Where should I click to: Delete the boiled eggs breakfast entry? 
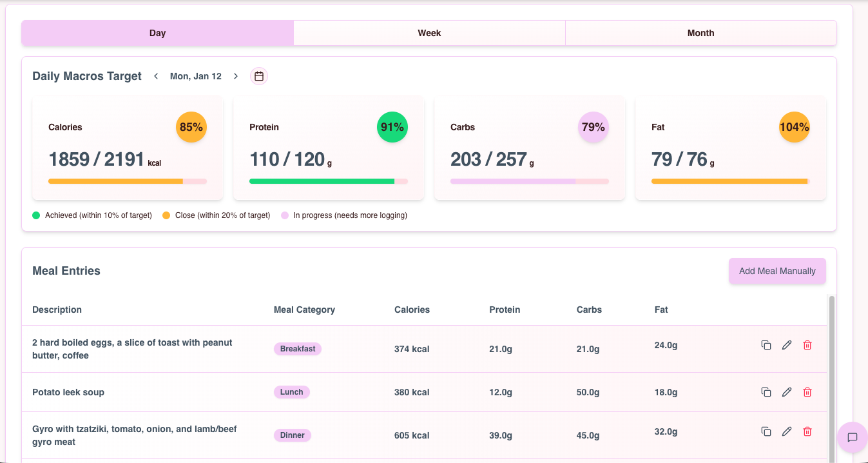(x=807, y=345)
